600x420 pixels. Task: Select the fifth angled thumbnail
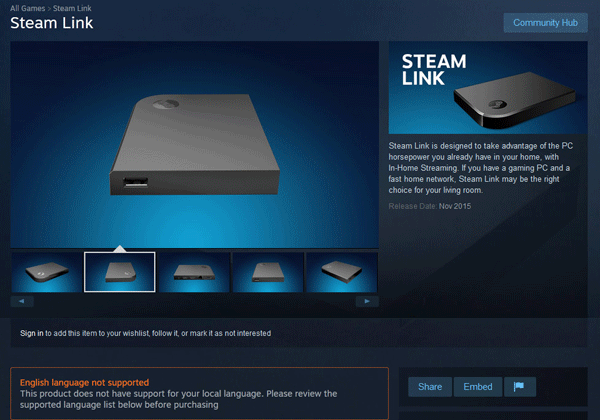pyautogui.click(x=342, y=272)
